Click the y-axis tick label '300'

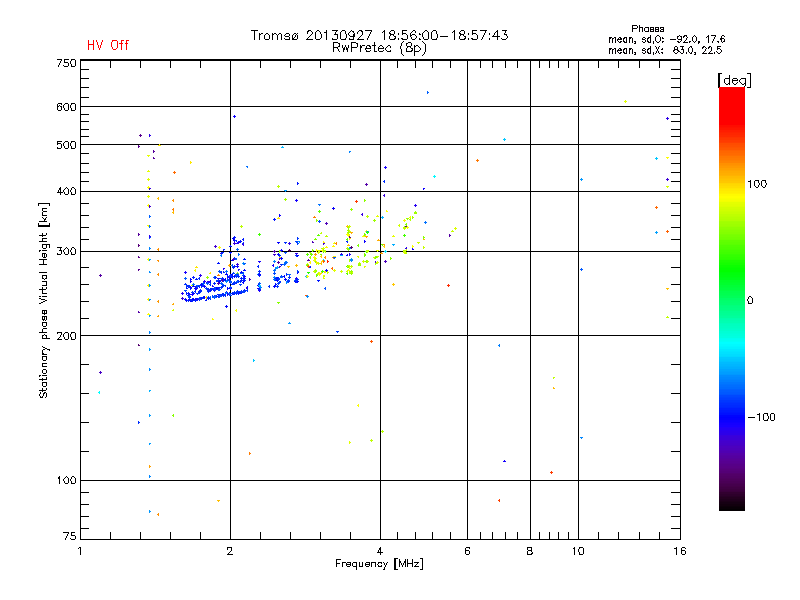click(x=66, y=252)
